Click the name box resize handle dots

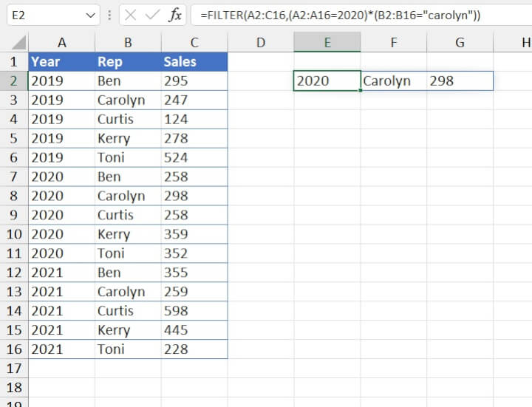pos(109,15)
